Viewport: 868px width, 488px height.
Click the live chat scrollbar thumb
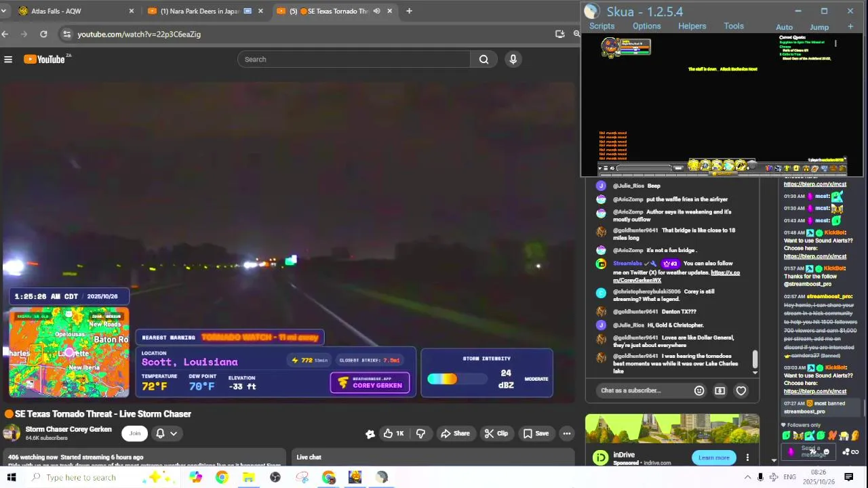click(755, 359)
